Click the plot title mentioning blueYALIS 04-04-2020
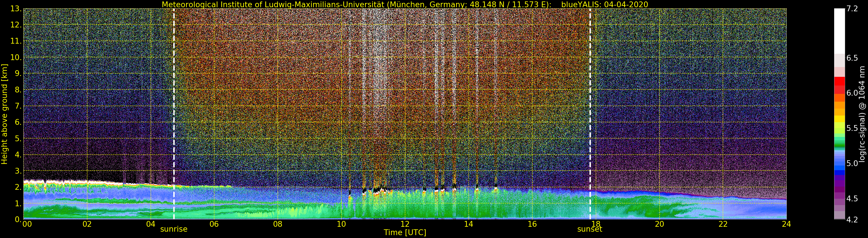Viewport: 868px width, 238px height. tap(405, 4)
